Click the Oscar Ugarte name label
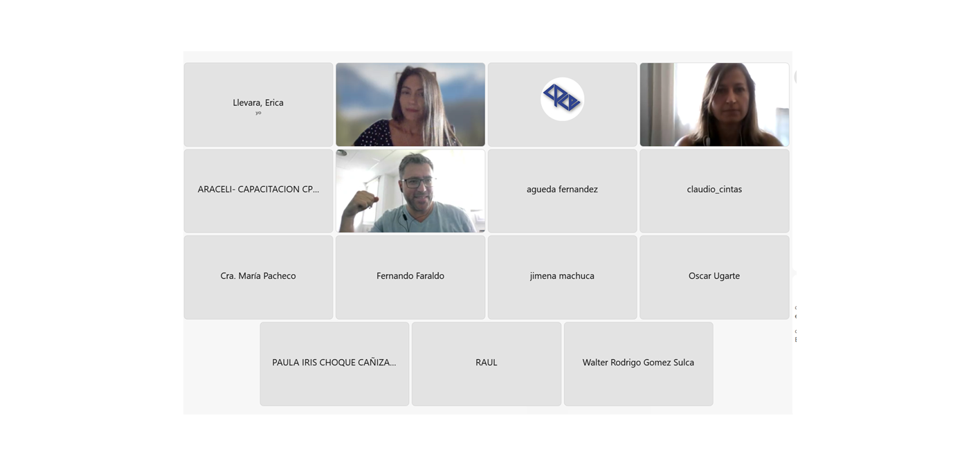 [x=714, y=275]
